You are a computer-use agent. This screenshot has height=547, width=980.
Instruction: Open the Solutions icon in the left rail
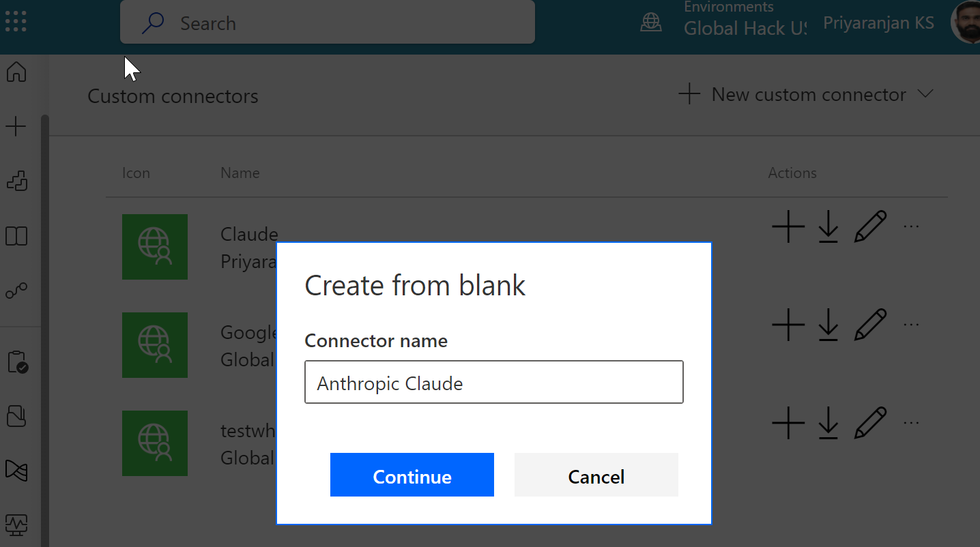pos(16,181)
